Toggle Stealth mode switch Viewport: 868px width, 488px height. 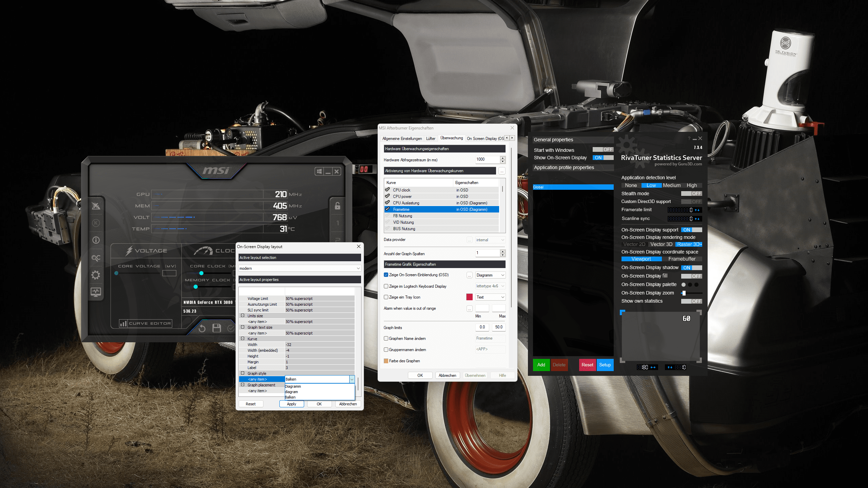point(692,194)
